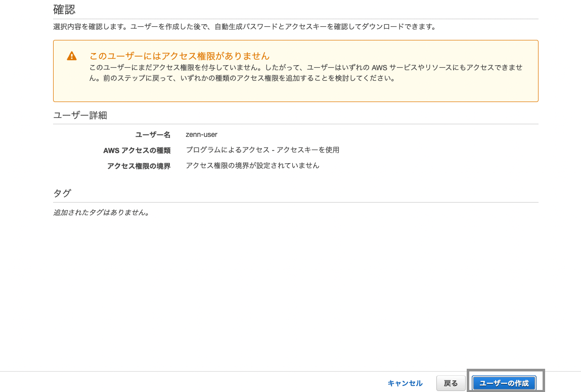Go back with the 戻る button
Screen dimensions: 581x392
[451, 383]
